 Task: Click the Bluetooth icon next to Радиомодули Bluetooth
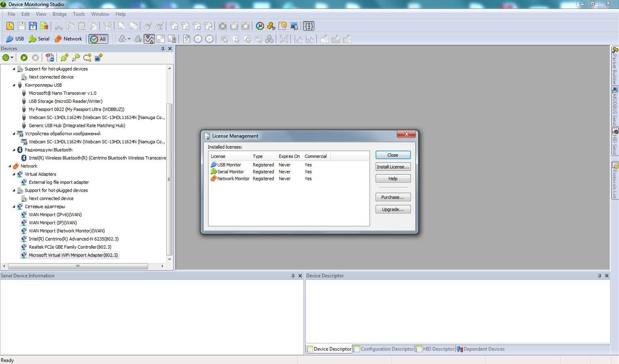pyautogui.click(x=19, y=150)
